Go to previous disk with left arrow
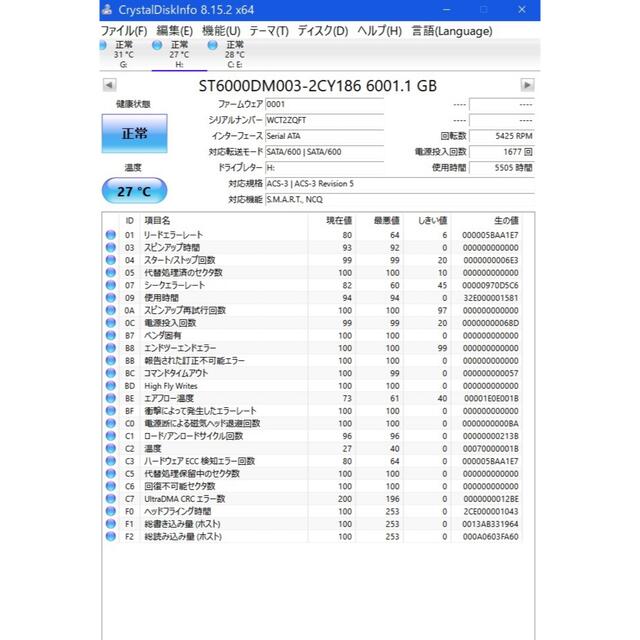The image size is (640, 640). point(109,85)
